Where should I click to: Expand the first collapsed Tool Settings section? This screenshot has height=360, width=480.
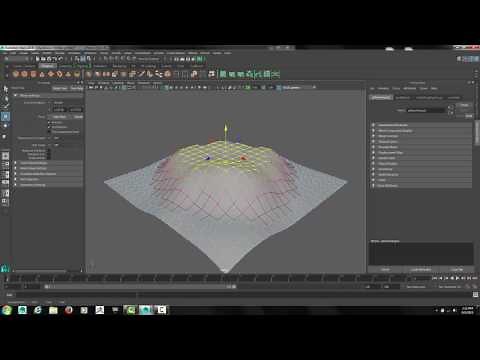pos(15,163)
